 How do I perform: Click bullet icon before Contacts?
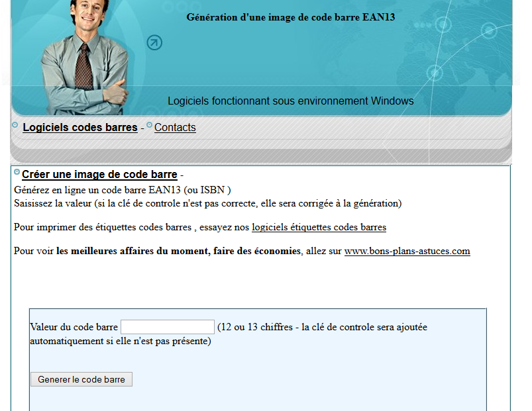point(149,124)
